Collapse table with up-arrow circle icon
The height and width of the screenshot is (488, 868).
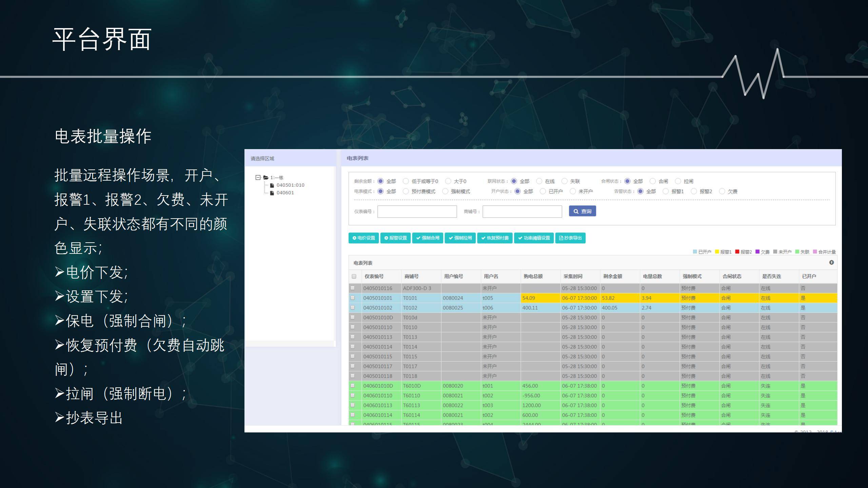(x=831, y=262)
